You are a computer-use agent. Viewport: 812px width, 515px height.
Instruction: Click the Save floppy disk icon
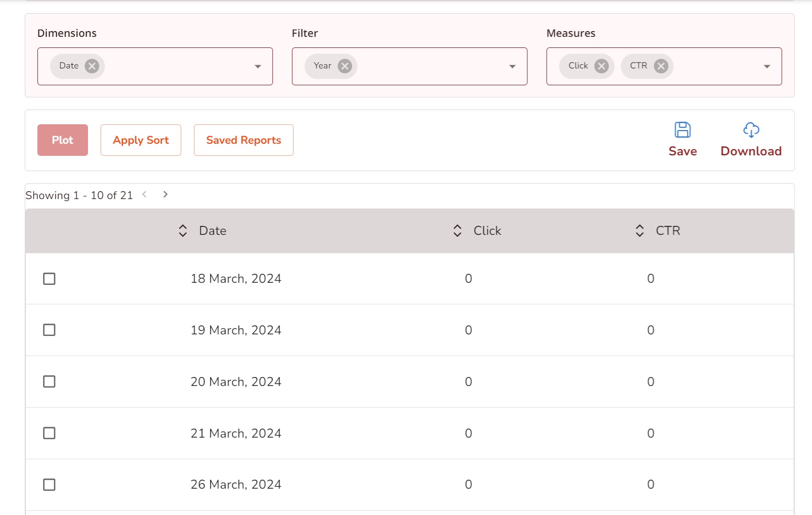(682, 130)
